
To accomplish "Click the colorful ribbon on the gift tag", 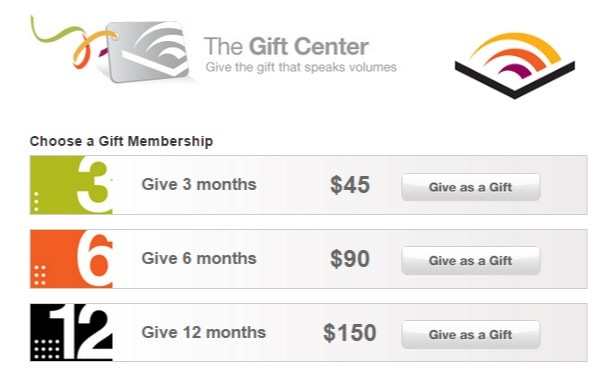I will [x=73, y=42].
